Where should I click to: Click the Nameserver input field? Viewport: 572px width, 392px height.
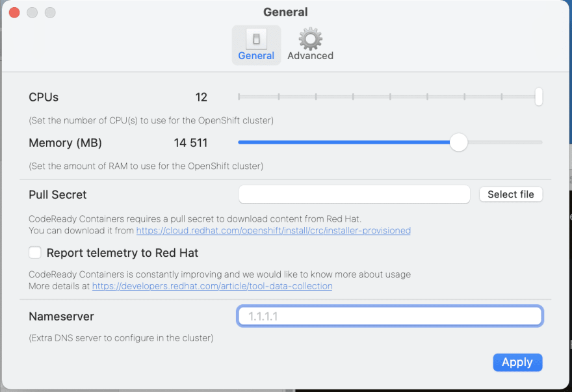point(390,317)
